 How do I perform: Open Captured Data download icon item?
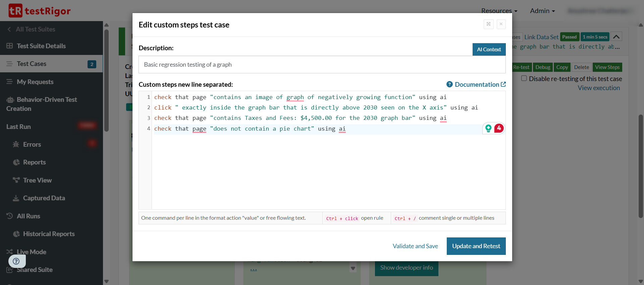click(16, 198)
